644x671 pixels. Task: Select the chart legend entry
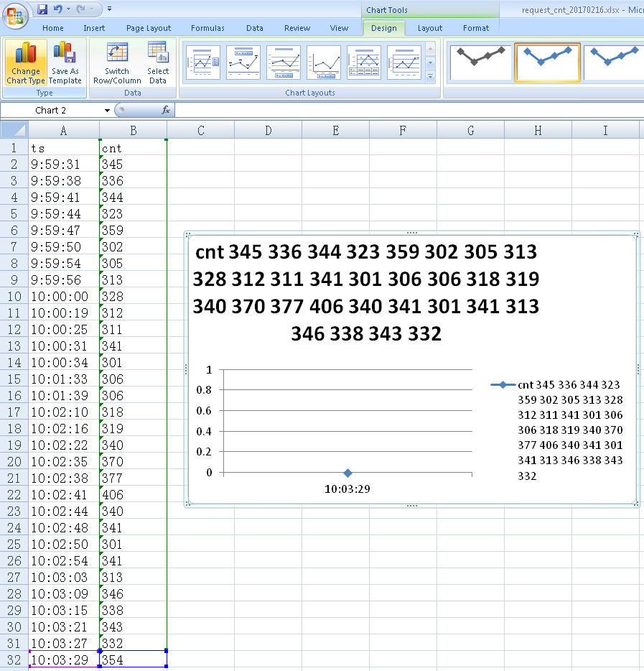click(x=557, y=430)
